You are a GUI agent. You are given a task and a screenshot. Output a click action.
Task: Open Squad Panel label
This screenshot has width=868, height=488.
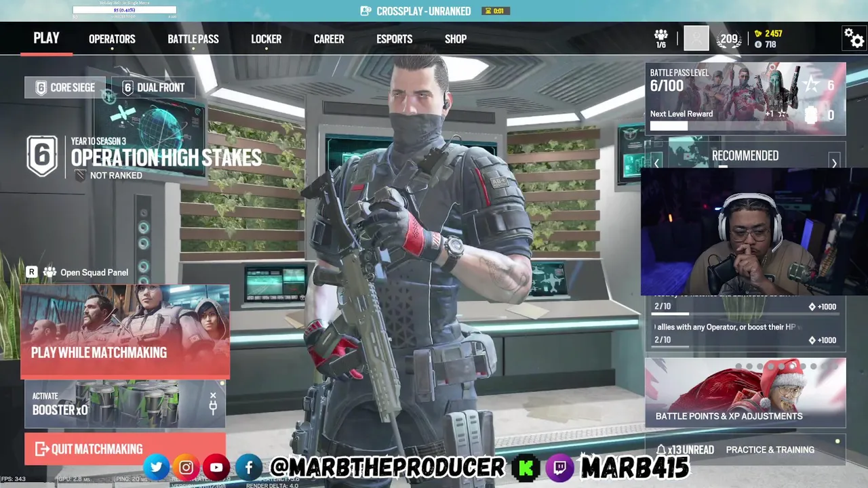click(x=94, y=272)
